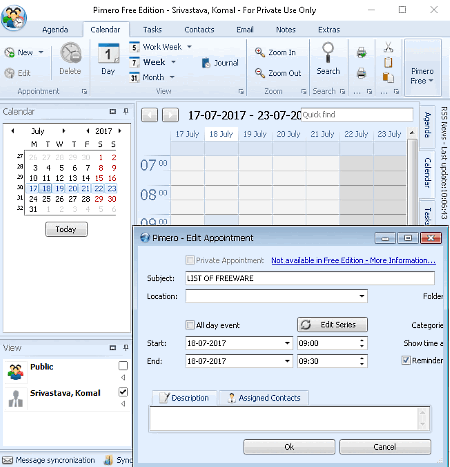
Task: Select Month view icon
Action: point(134,78)
